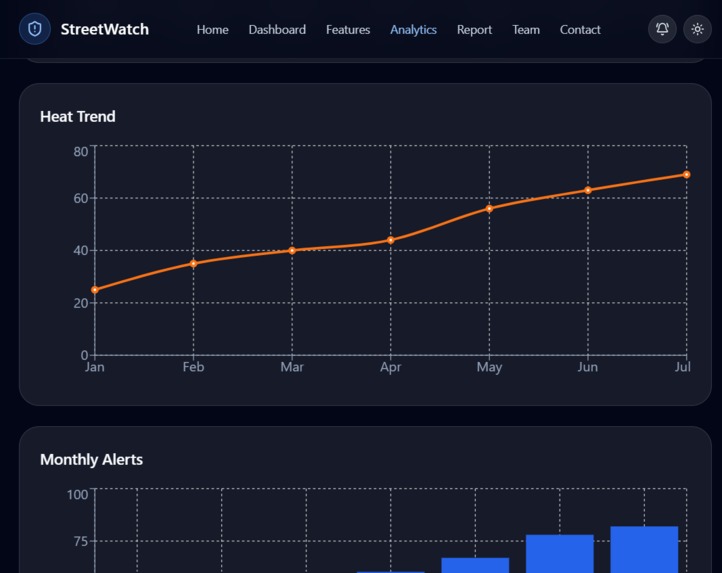Open the Features nav link
Viewport: 722px width, 573px height.
click(x=348, y=29)
